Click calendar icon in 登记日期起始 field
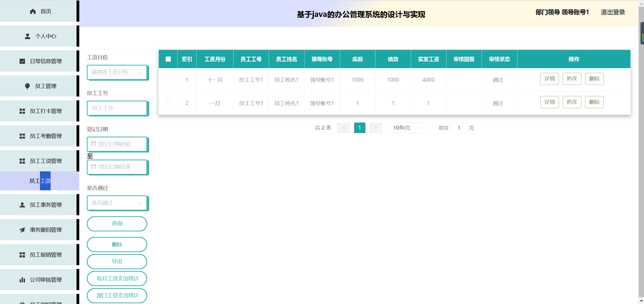This screenshot has width=644, height=304. pyautogui.click(x=93, y=144)
